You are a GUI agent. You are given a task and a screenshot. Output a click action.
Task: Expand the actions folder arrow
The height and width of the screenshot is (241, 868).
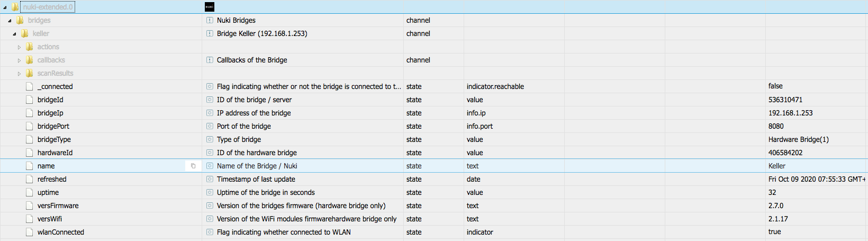coord(20,47)
